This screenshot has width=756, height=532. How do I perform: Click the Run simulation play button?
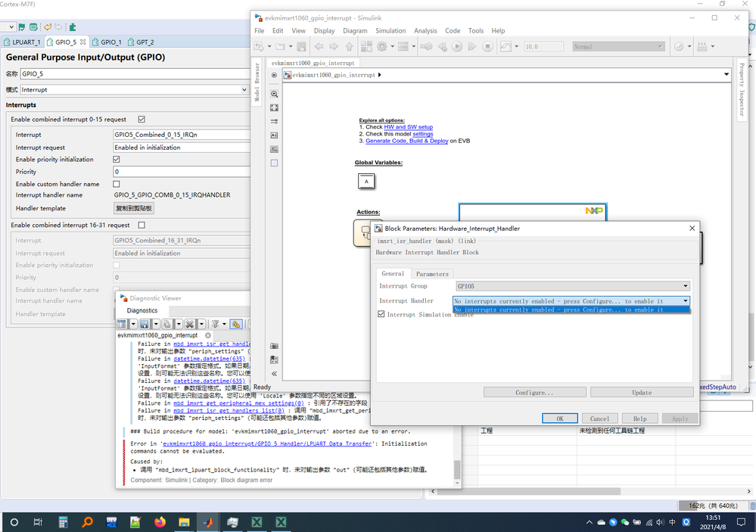(x=457, y=46)
